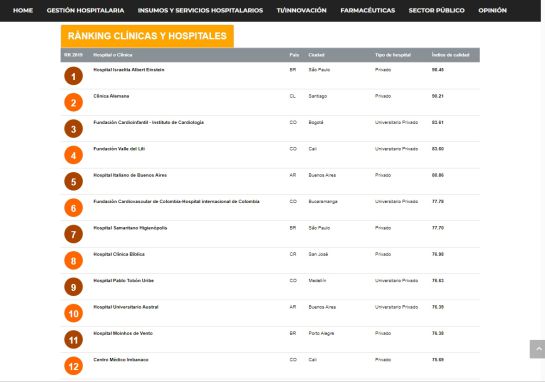Click the scroll-to-top arrow button
Screen dimensions: 545x382
click(538, 349)
